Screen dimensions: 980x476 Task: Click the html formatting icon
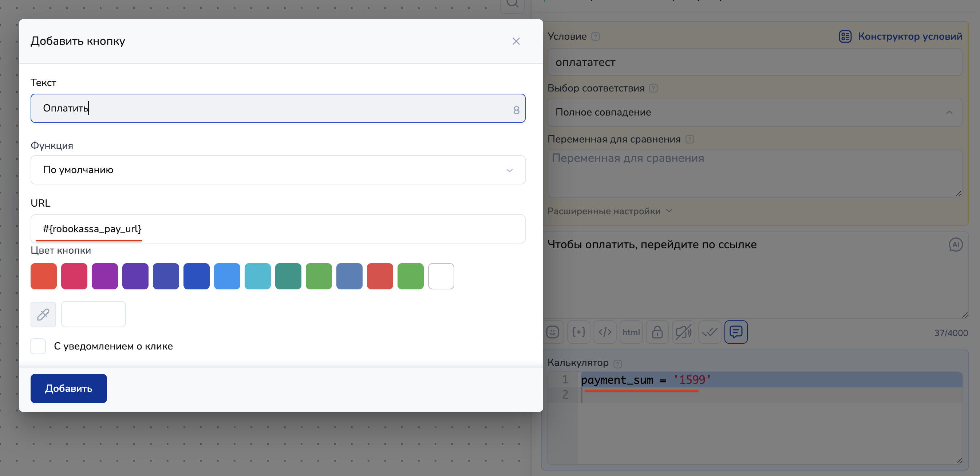(631, 332)
